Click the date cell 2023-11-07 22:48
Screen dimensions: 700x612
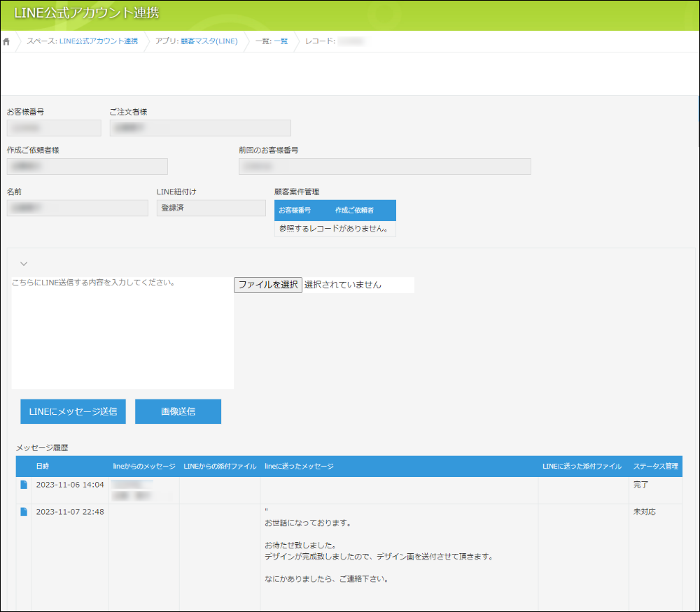[70, 512]
